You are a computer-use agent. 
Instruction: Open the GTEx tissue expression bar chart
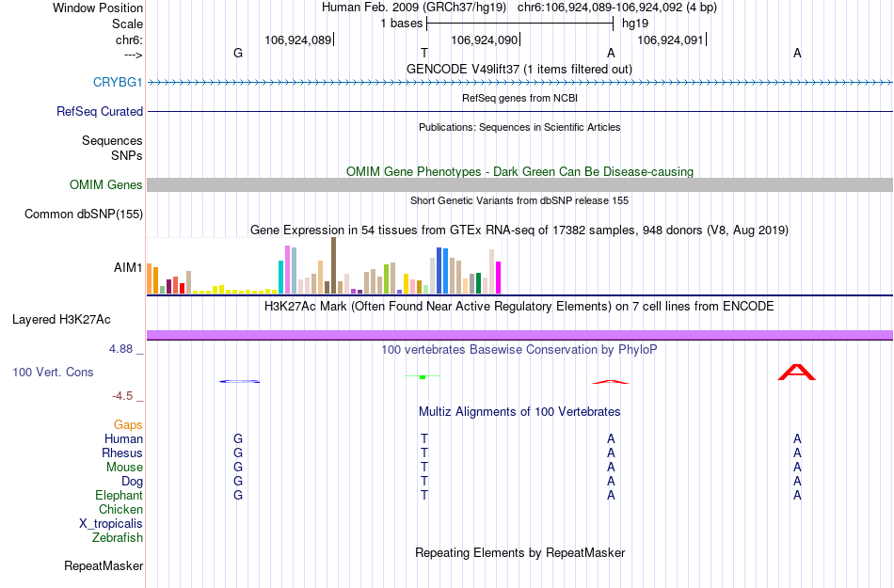(x=324, y=266)
